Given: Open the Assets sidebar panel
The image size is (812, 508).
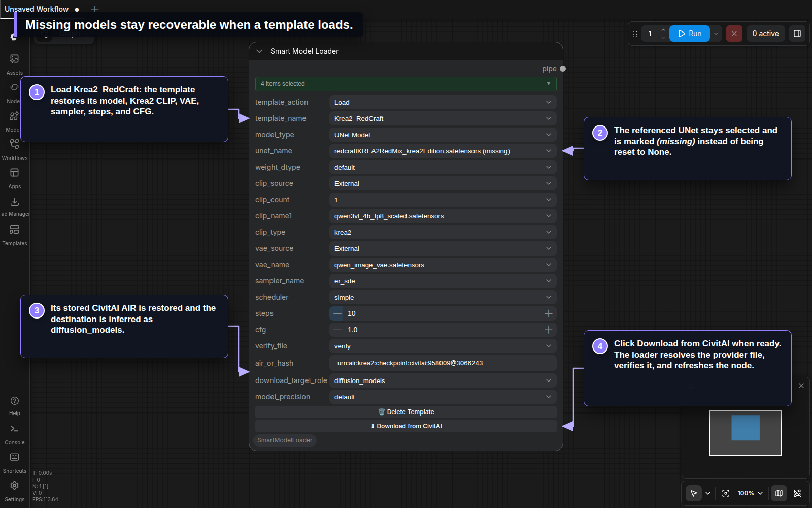Looking at the screenshot, I should [14, 65].
